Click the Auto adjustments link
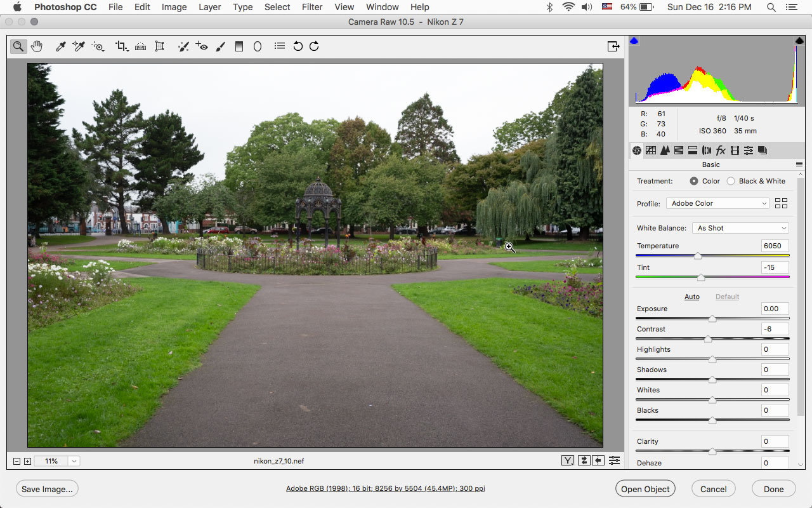This screenshot has height=508, width=812. pos(692,297)
